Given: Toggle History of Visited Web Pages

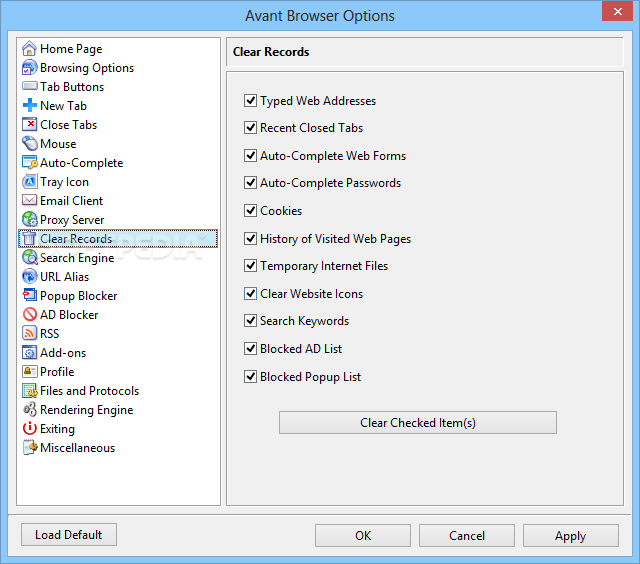Looking at the screenshot, I should click(250, 238).
